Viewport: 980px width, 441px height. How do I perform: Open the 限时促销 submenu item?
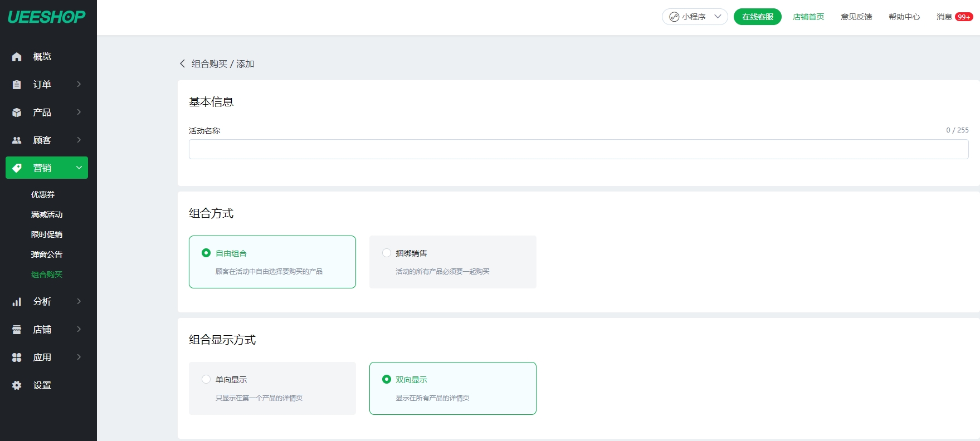click(47, 234)
